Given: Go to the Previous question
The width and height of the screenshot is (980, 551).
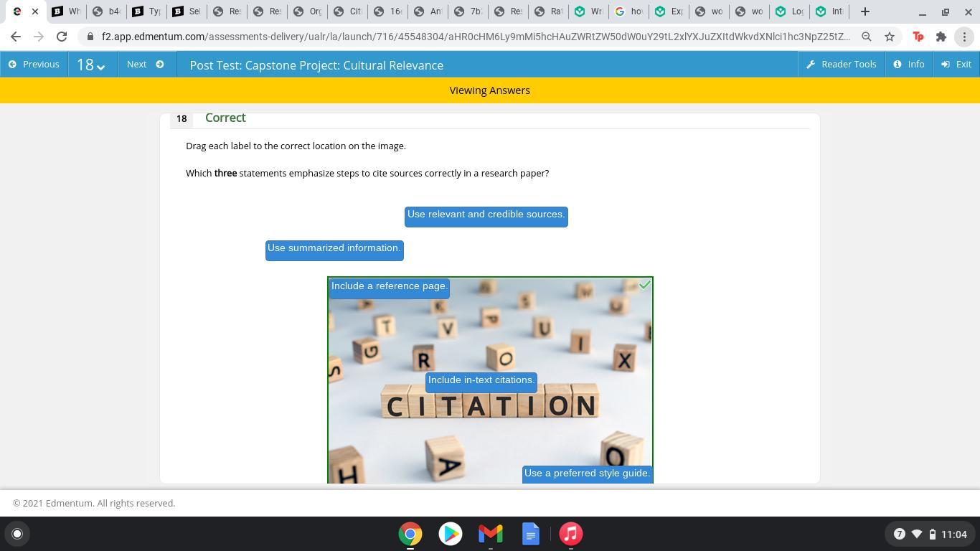Looking at the screenshot, I should (x=34, y=65).
